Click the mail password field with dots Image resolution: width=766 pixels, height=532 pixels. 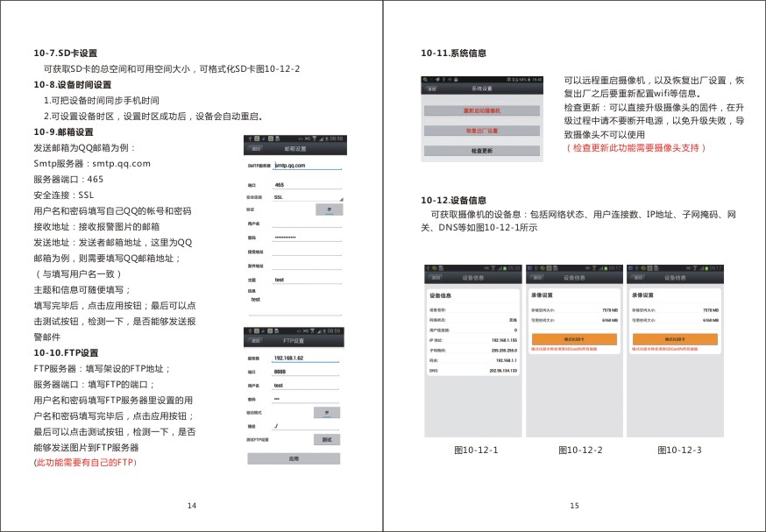308,238
